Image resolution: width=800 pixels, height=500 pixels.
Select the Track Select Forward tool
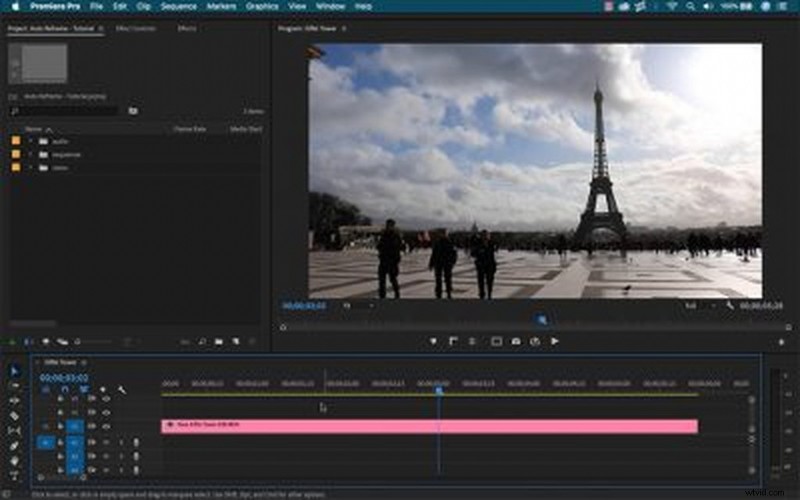click(14, 386)
